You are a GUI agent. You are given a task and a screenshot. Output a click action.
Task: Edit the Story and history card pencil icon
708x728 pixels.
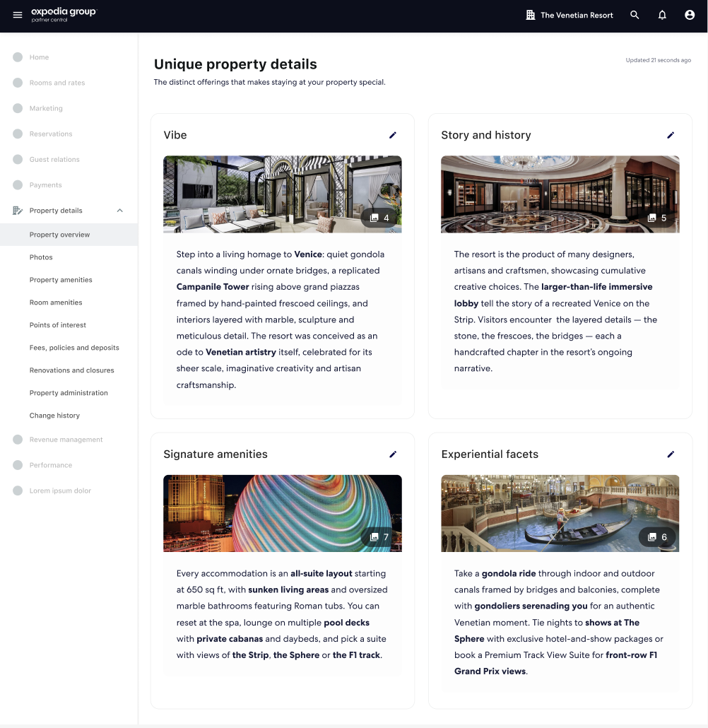click(x=671, y=135)
